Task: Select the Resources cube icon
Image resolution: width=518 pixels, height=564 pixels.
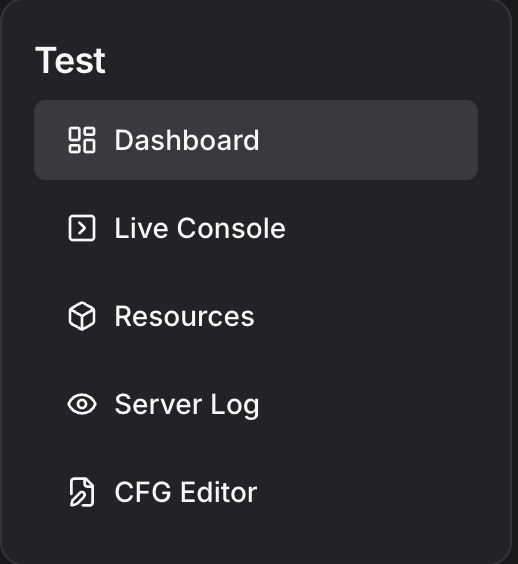Action: (x=82, y=316)
